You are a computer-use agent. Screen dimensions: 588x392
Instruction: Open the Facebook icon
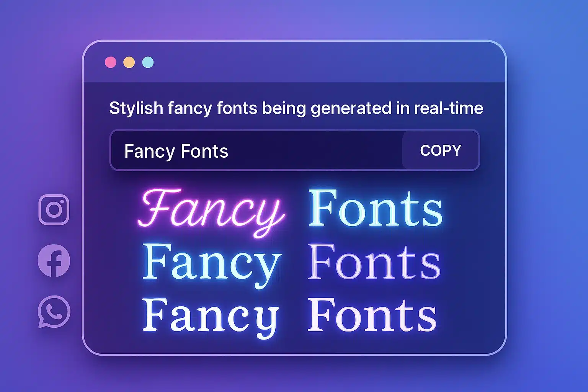[54, 261]
